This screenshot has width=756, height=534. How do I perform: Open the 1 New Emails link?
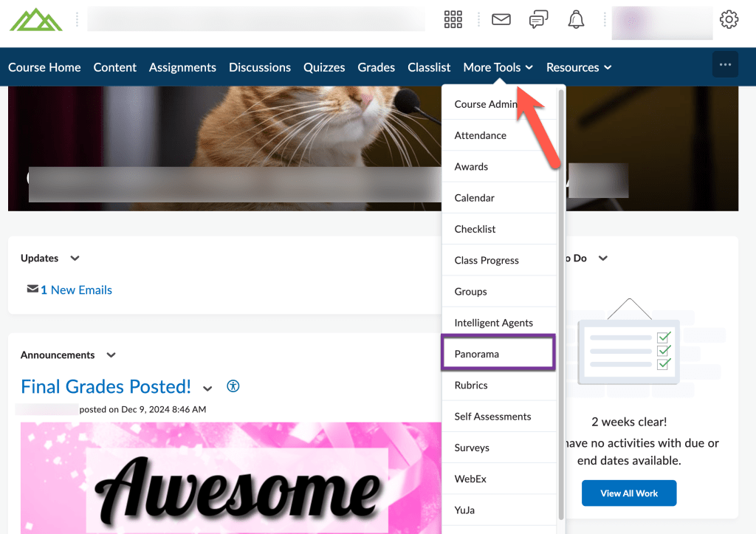click(x=77, y=290)
